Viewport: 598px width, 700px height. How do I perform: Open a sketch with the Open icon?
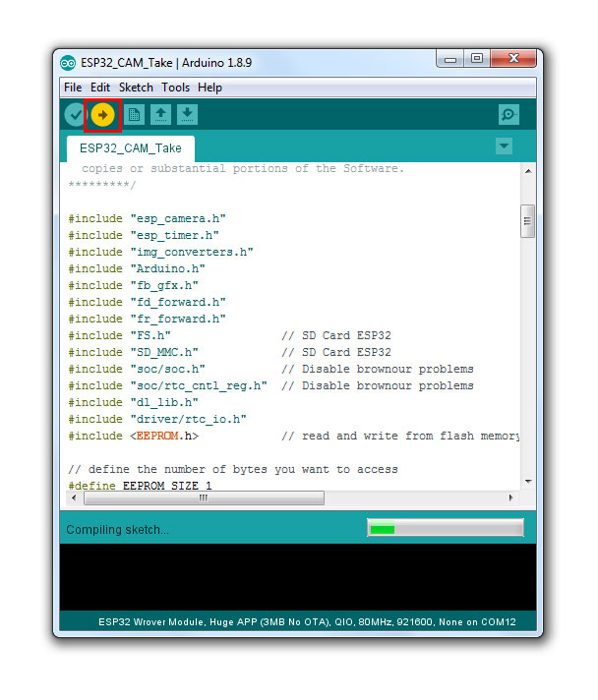pyautogui.click(x=160, y=115)
